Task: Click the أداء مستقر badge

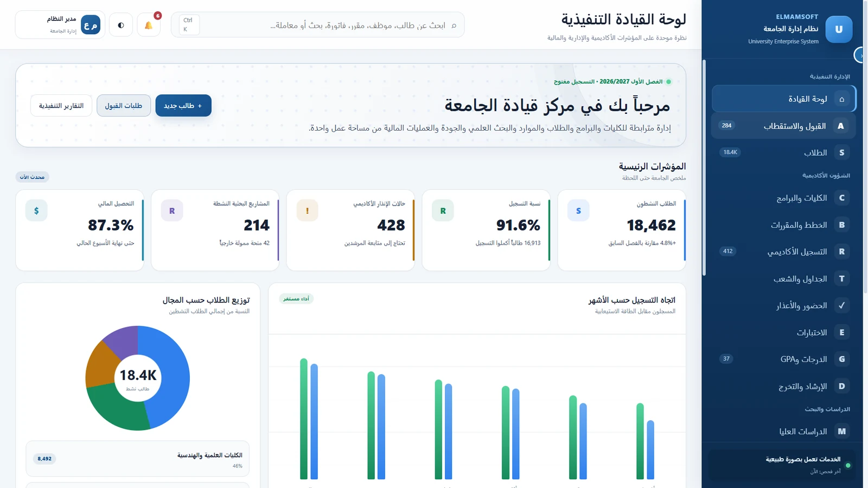Action: click(296, 299)
